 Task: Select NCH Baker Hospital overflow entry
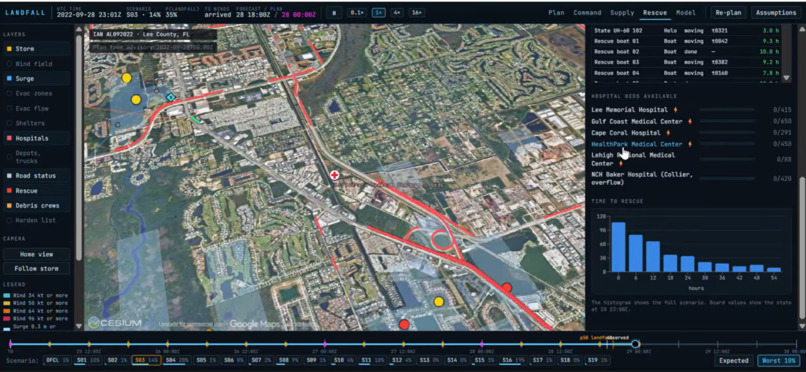(642, 178)
